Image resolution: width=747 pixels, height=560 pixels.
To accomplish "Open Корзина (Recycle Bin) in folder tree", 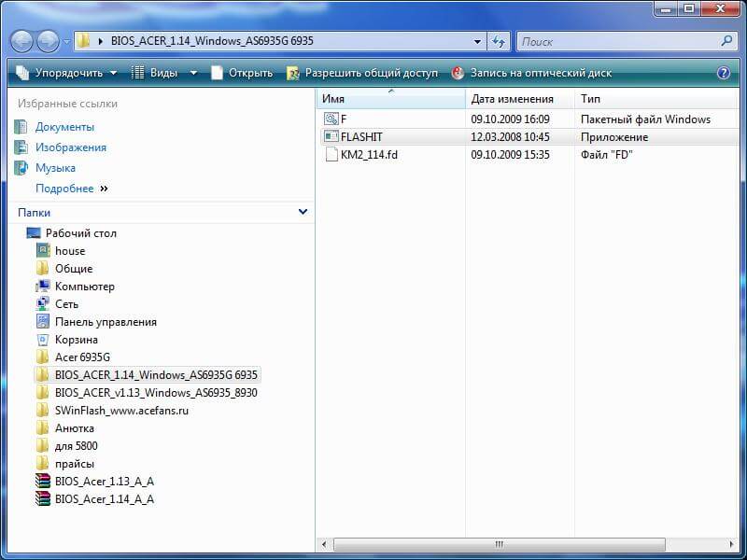I will point(76,340).
